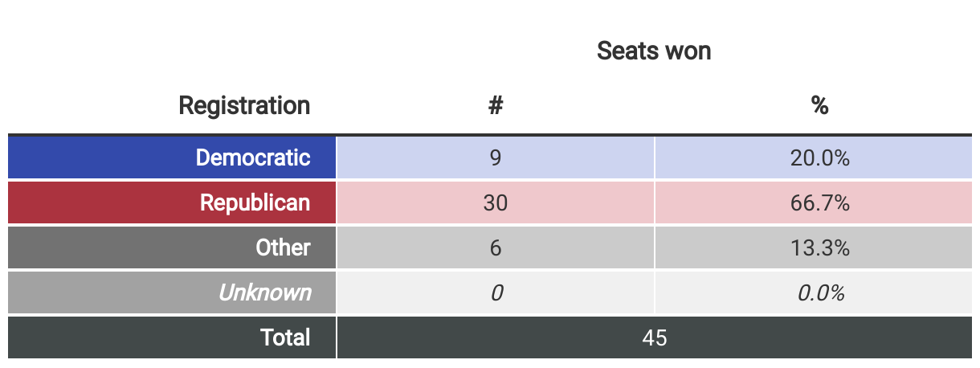Screen dimensions: 980x368
Task: Click the Seats won header
Action: (654, 51)
